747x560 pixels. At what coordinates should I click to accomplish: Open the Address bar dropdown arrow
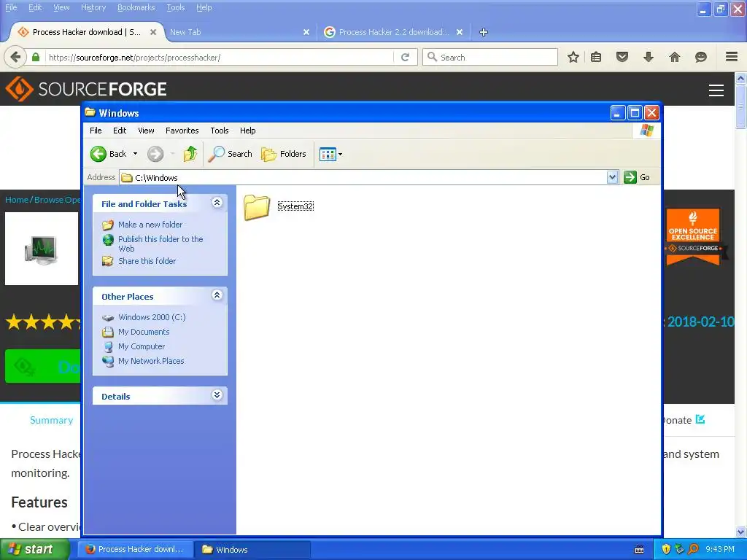click(612, 177)
